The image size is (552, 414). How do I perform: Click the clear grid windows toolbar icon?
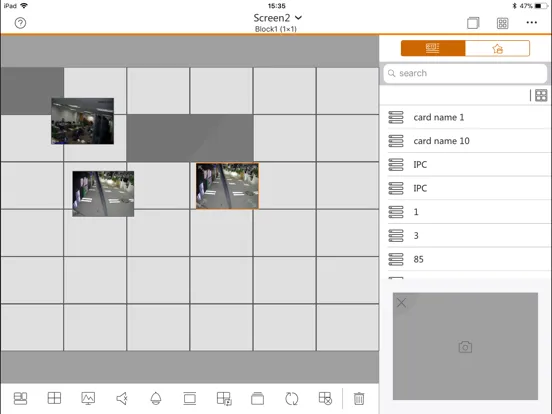(325, 399)
